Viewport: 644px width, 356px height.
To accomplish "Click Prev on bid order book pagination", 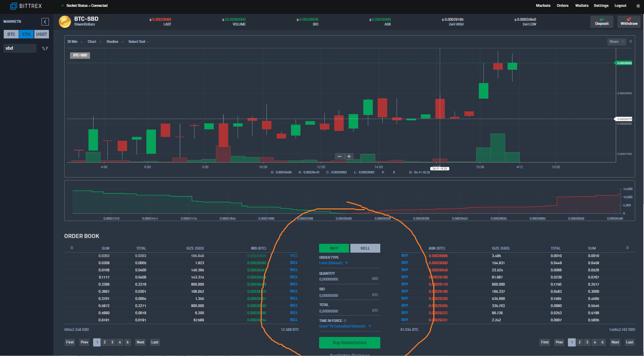I will click(84, 342).
